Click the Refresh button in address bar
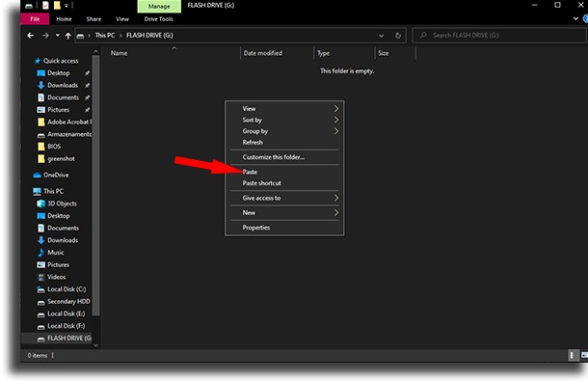Screen dimensions: 588x381 coord(398,36)
